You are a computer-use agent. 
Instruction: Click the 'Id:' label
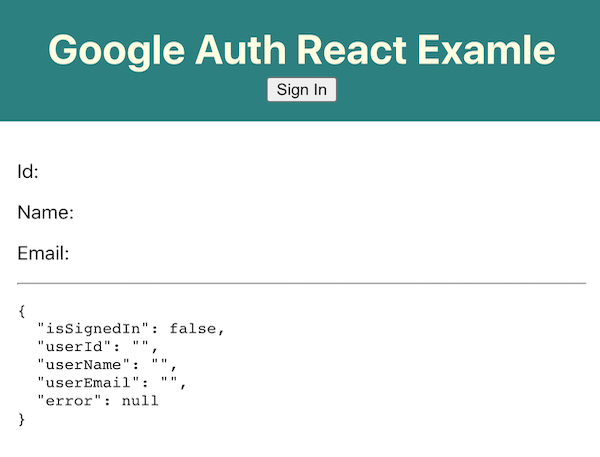coord(28,171)
